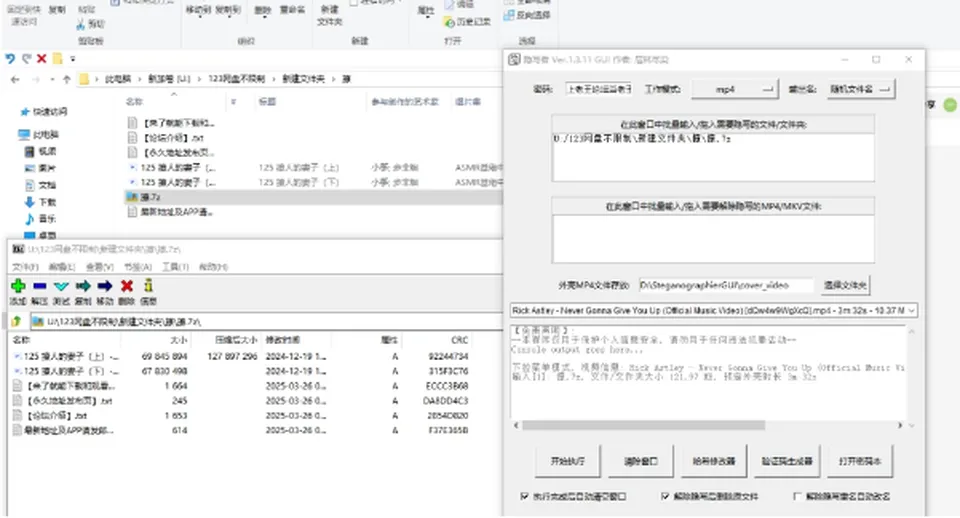Screen dimensions: 960x518
Task: Click the cover video folder path field
Action: [x=726, y=285]
